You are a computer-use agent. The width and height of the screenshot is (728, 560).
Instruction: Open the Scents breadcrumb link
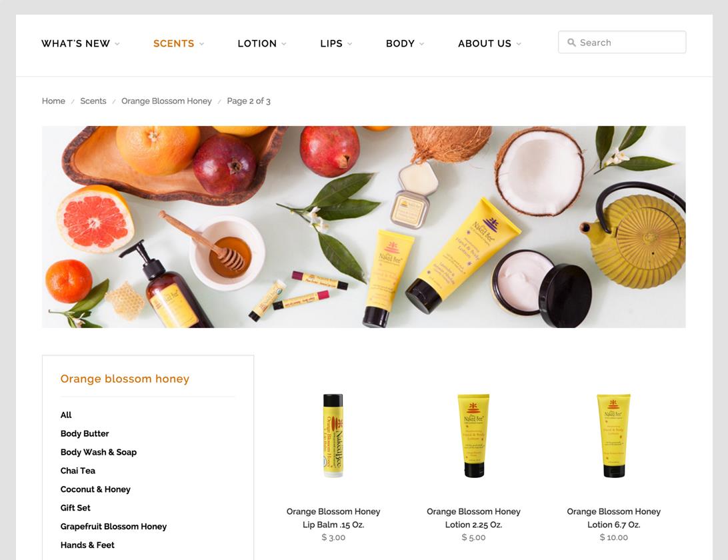(x=93, y=101)
